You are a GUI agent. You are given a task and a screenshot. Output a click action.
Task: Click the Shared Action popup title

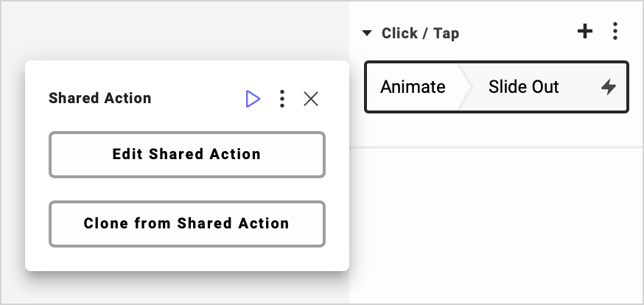pos(99,98)
